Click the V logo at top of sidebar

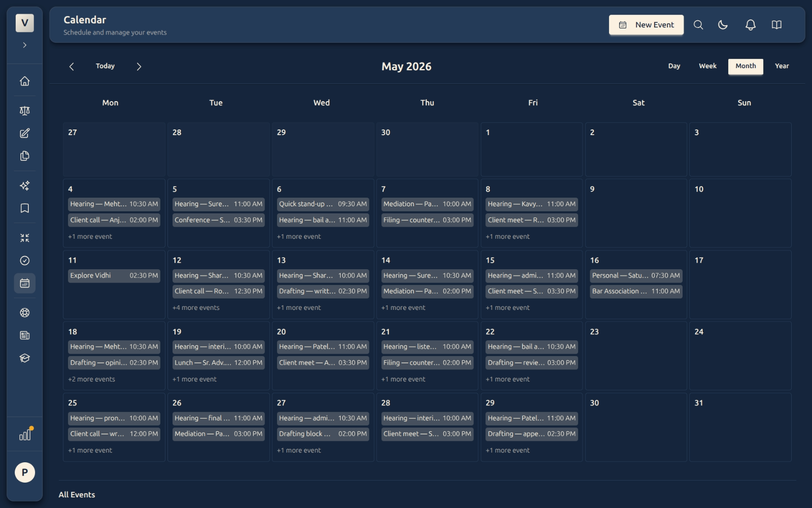[24, 23]
